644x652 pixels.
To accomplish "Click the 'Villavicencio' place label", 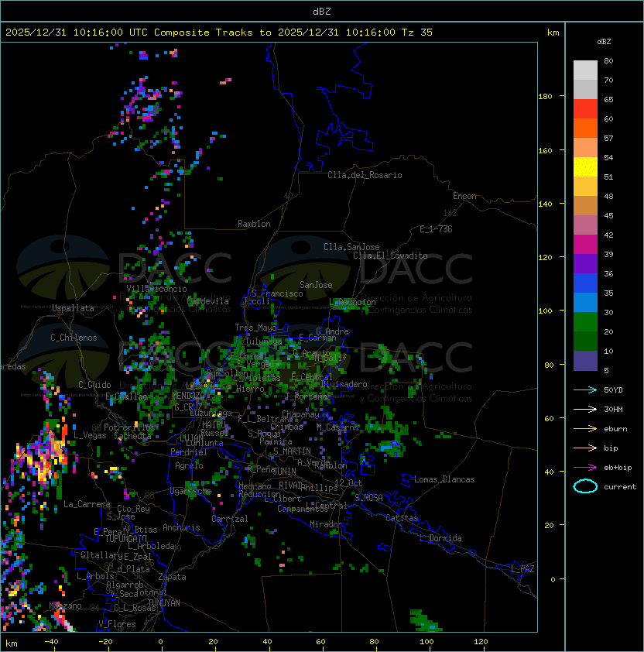I will (x=156, y=289).
